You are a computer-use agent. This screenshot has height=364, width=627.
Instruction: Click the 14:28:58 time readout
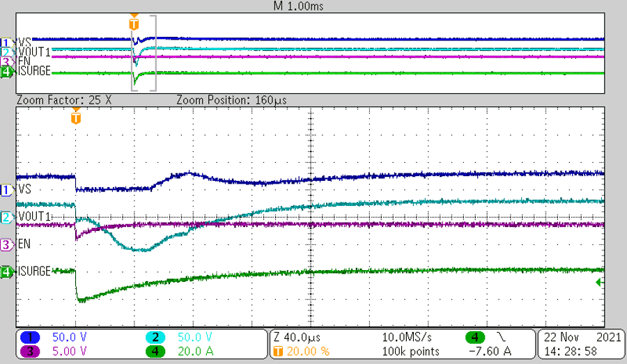click(570, 351)
